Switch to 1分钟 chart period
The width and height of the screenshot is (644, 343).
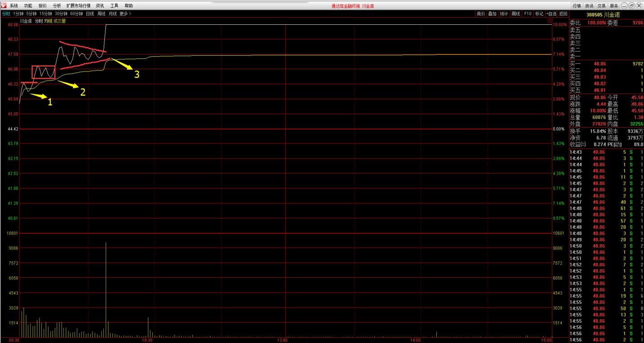pos(18,14)
